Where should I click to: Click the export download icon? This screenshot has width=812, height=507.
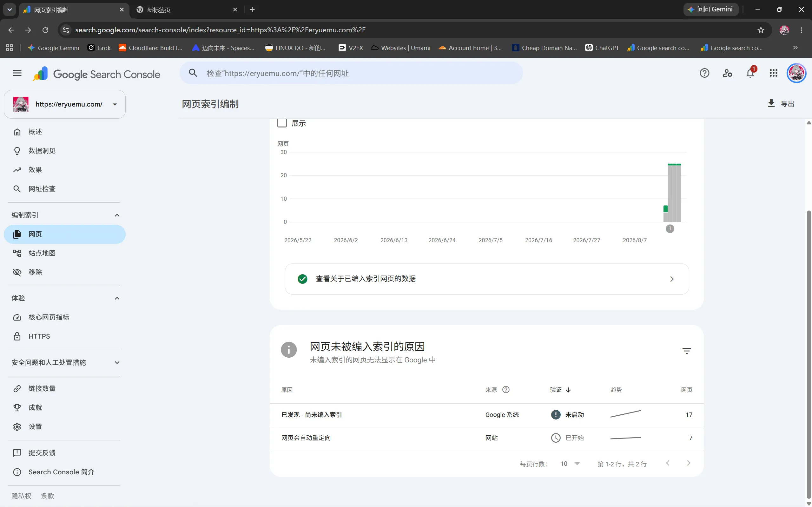pyautogui.click(x=771, y=103)
